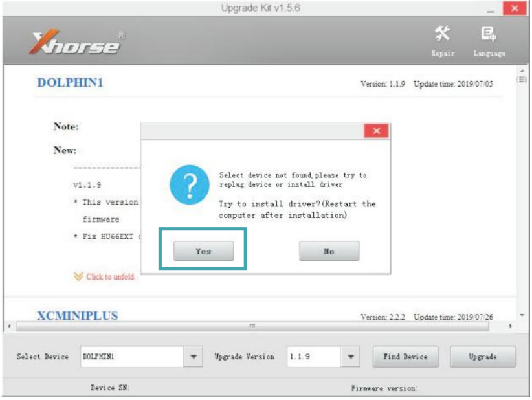532x400 pixels.
Task: Open the Select Device dropdown arrow
Action: click(x=193, y=357)
